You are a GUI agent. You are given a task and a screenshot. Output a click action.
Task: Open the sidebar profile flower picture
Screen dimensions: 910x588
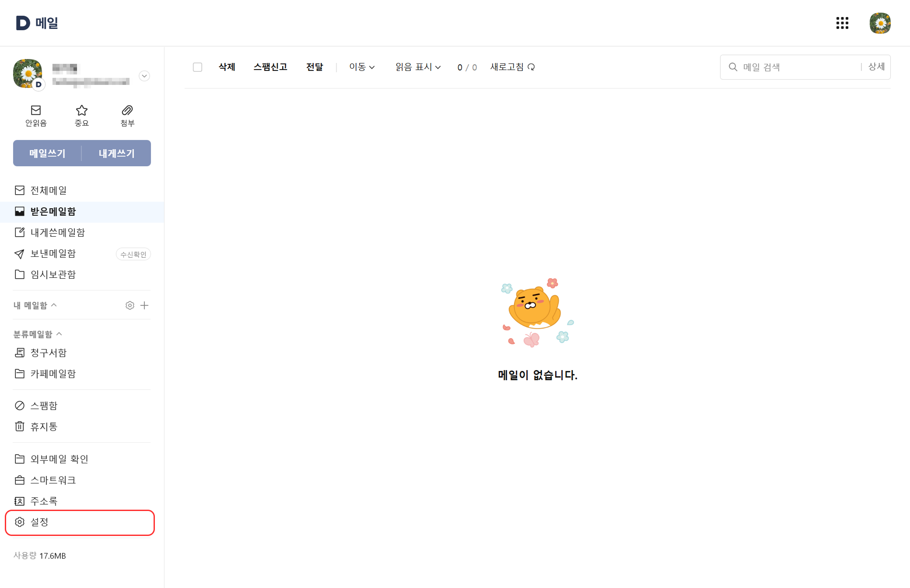[28, 74]
